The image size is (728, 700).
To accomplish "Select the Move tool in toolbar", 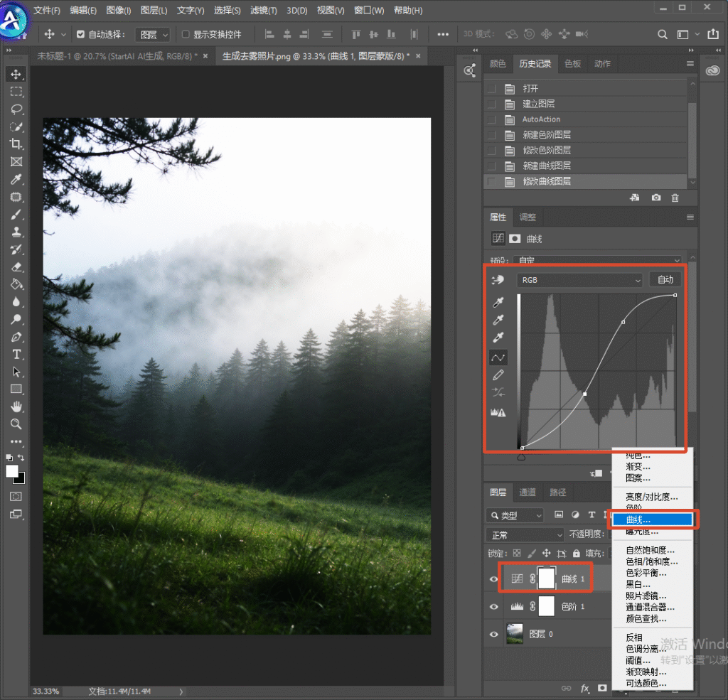I will (16, 75).
